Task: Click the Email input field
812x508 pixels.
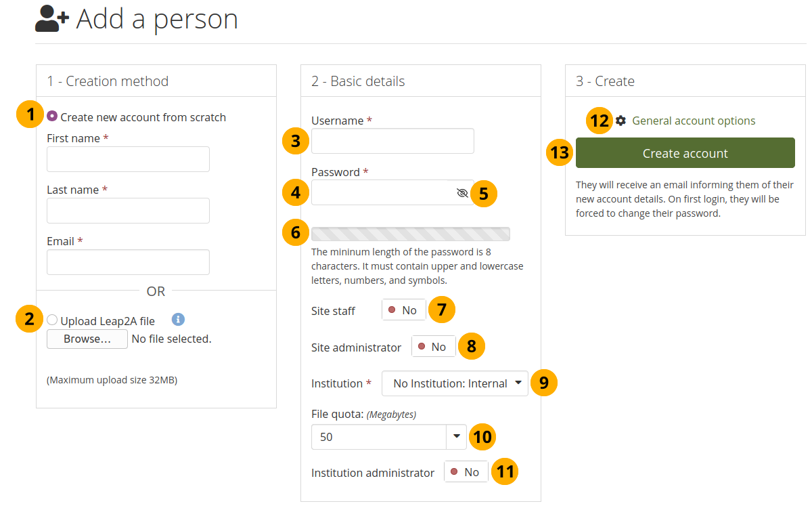Action: 128,262
